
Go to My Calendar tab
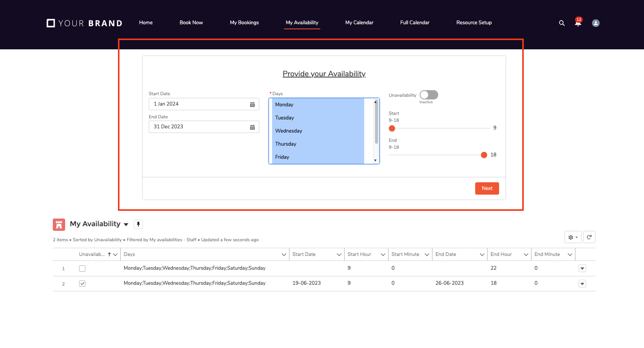pos(359,23)
